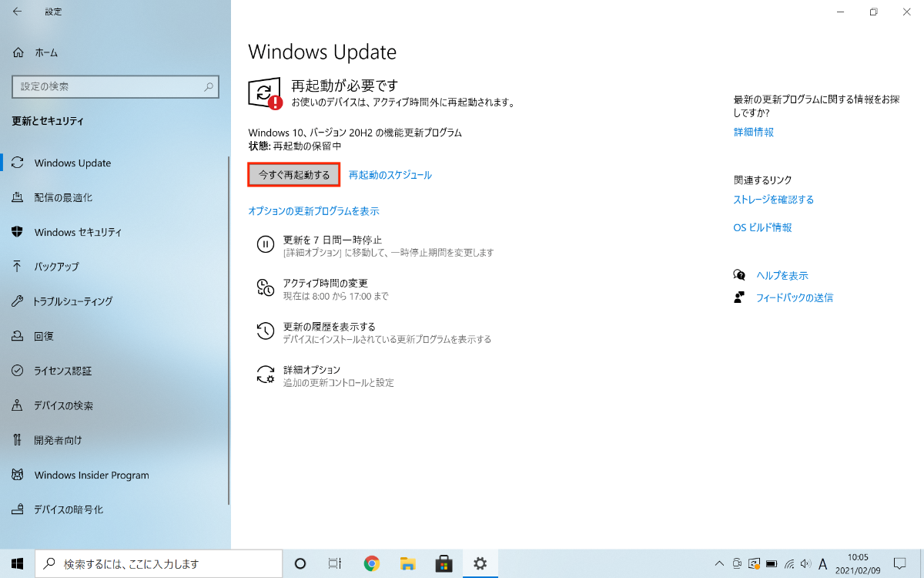Launch Google Chrome from taskbar
This screenshot has height=578, width=924.
click(372, 563)
